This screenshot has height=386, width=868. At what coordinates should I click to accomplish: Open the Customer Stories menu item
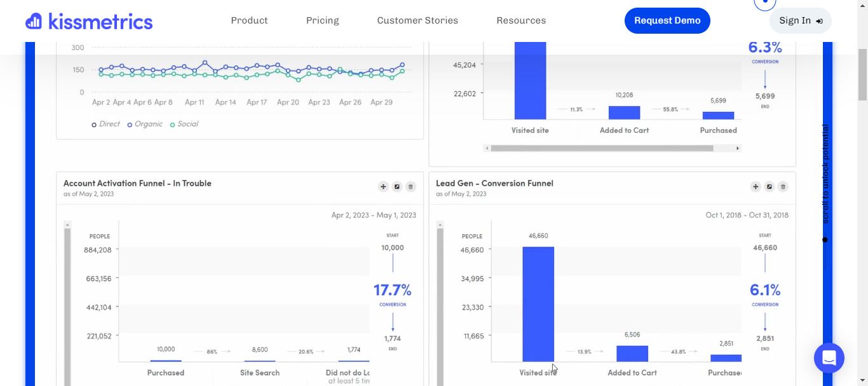(x=417, y=20)
